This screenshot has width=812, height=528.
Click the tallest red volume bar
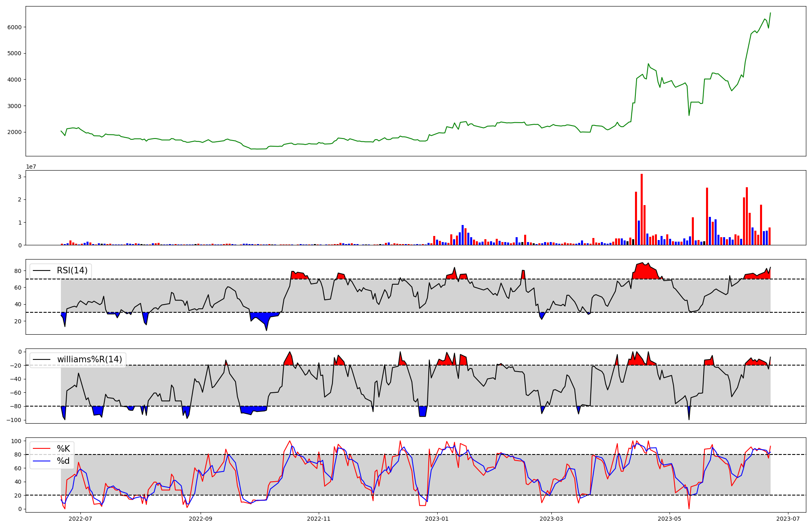click(x=641, y=209)
